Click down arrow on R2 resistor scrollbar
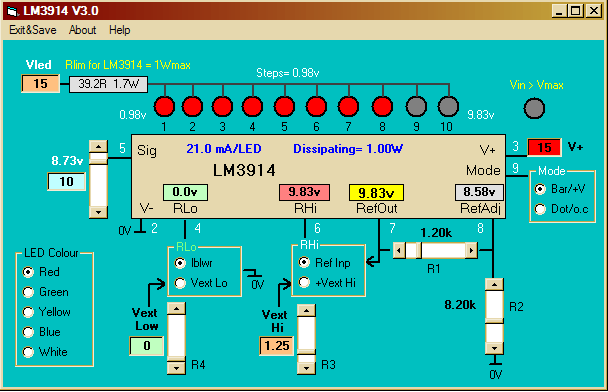 tap(494, 348)
